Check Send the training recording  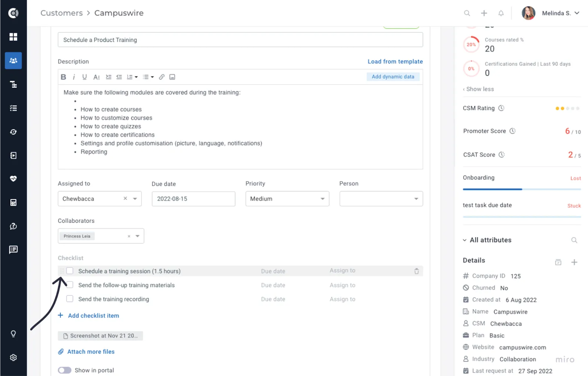click(x=70, y=299)
